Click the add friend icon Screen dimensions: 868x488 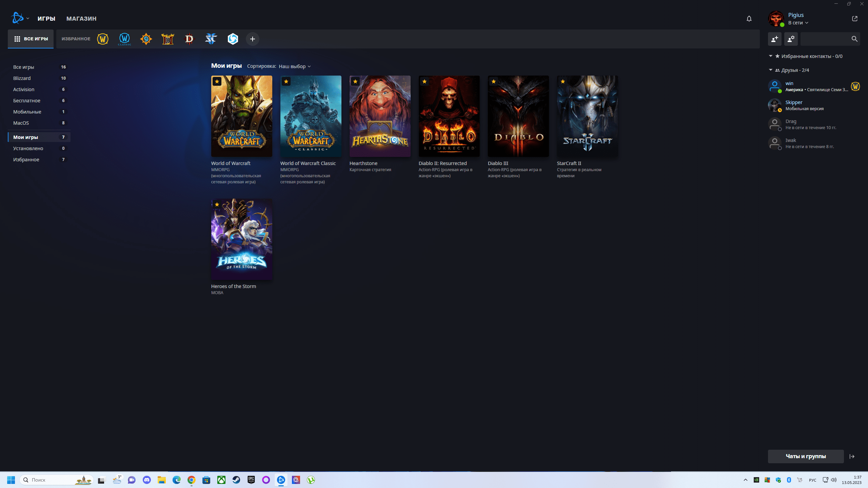point(774,39)
